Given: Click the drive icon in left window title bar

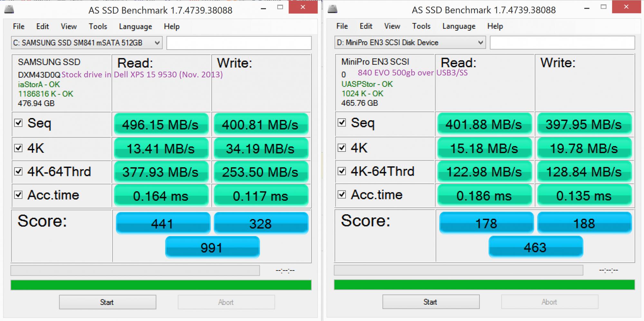Looking at the screenshot, I should point(9,9).
